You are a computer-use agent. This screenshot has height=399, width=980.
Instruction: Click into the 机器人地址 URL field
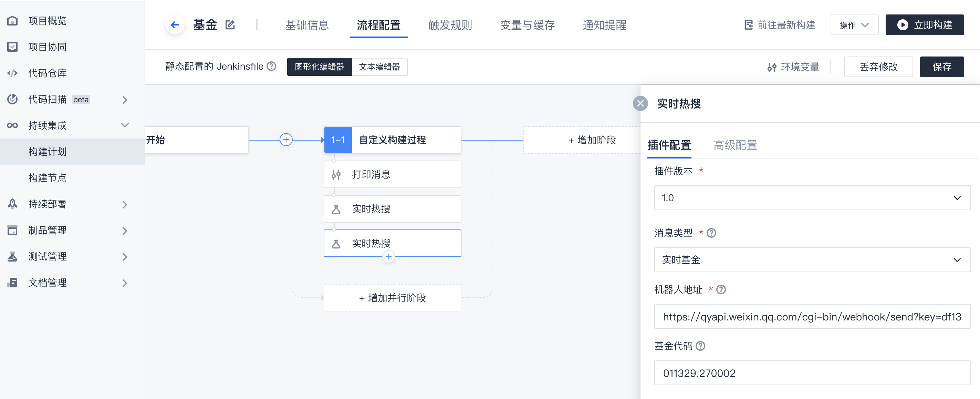point(812,316)
